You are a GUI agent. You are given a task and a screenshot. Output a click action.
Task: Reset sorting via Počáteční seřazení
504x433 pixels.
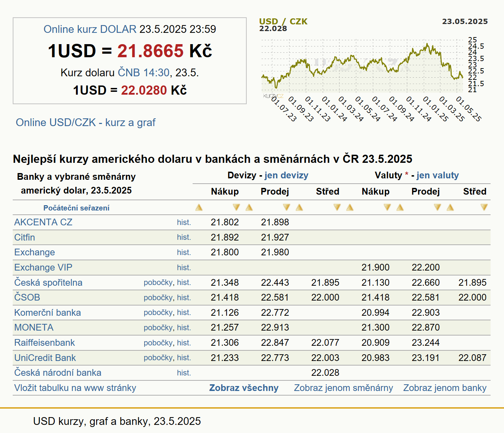pyautogui.click(x=76, y=208)
